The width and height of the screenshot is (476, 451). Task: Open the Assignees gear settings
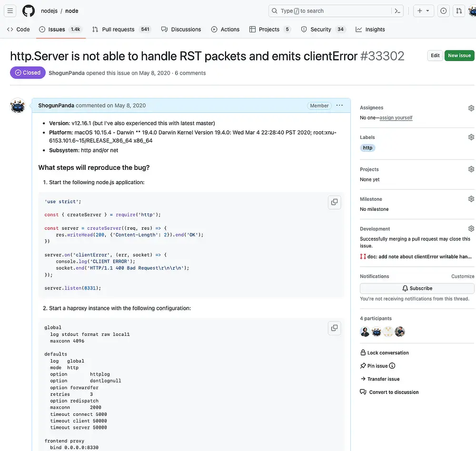tap(471, 108)
